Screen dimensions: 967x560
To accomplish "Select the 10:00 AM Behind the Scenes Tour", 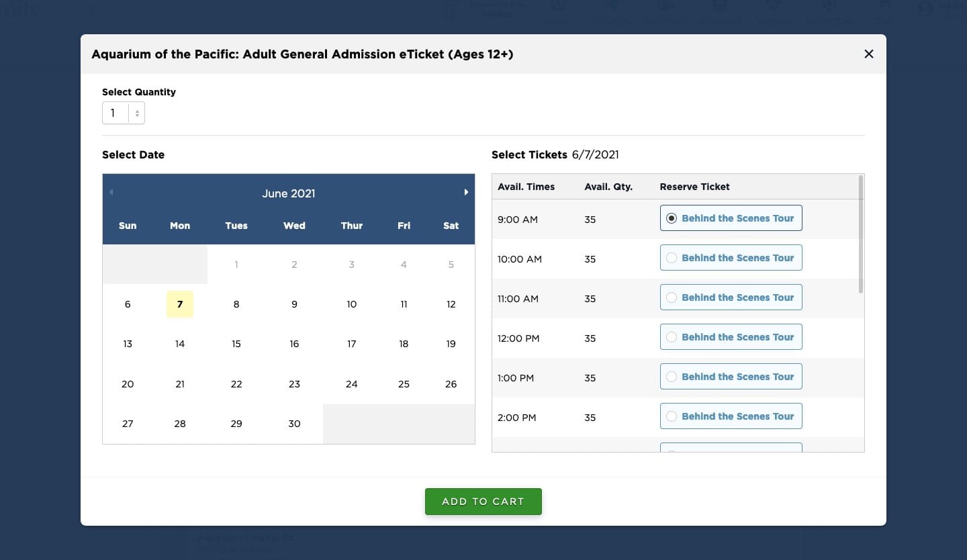I will pos(731,258).
